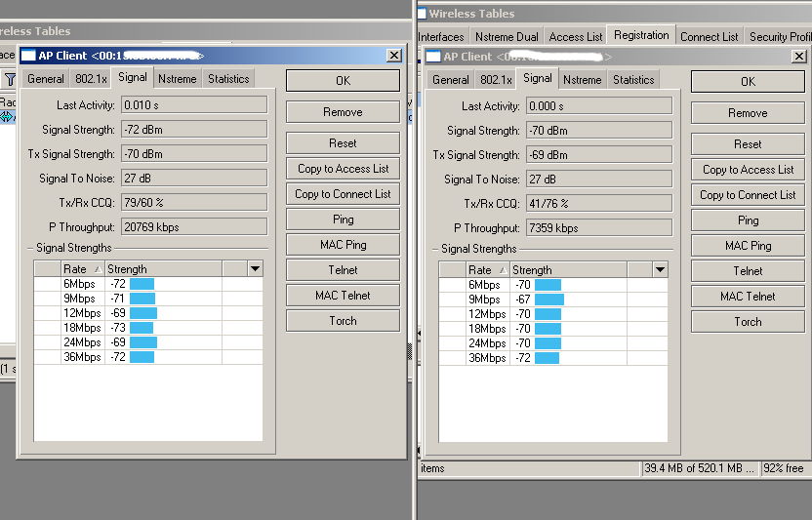Click Copy to Access List in left dialog
812x520 pixels.
343,169
